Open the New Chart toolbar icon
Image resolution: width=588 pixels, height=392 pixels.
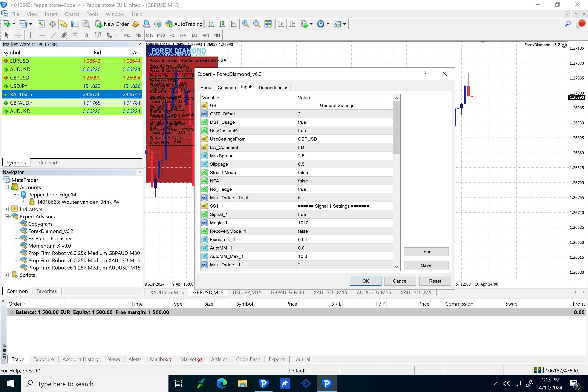[7, 24]
